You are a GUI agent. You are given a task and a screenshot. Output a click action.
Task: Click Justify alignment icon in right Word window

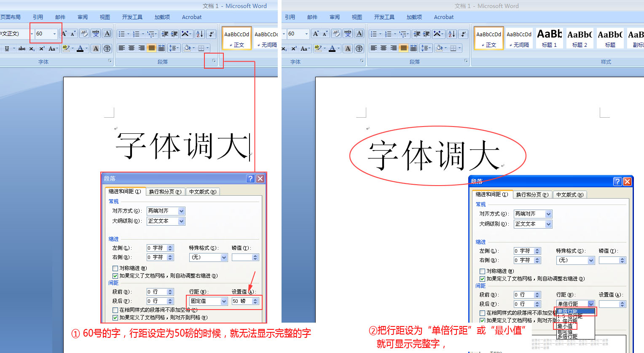point(403,48)
